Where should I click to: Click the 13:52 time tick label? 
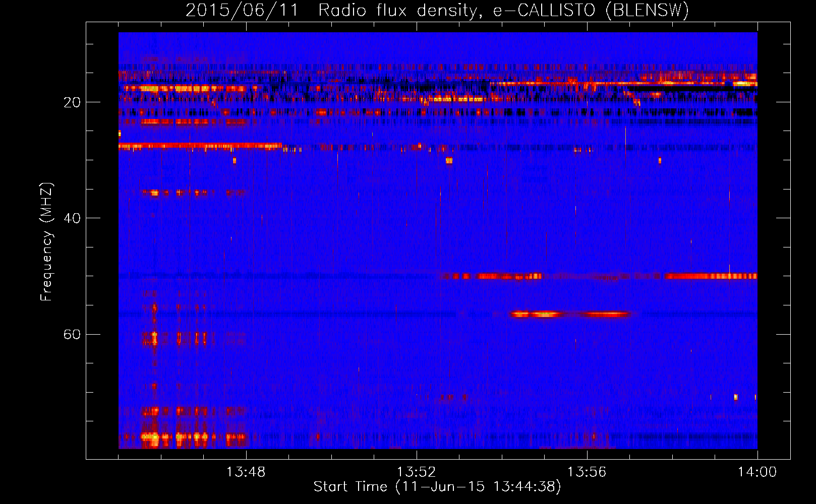click(417, 472)
